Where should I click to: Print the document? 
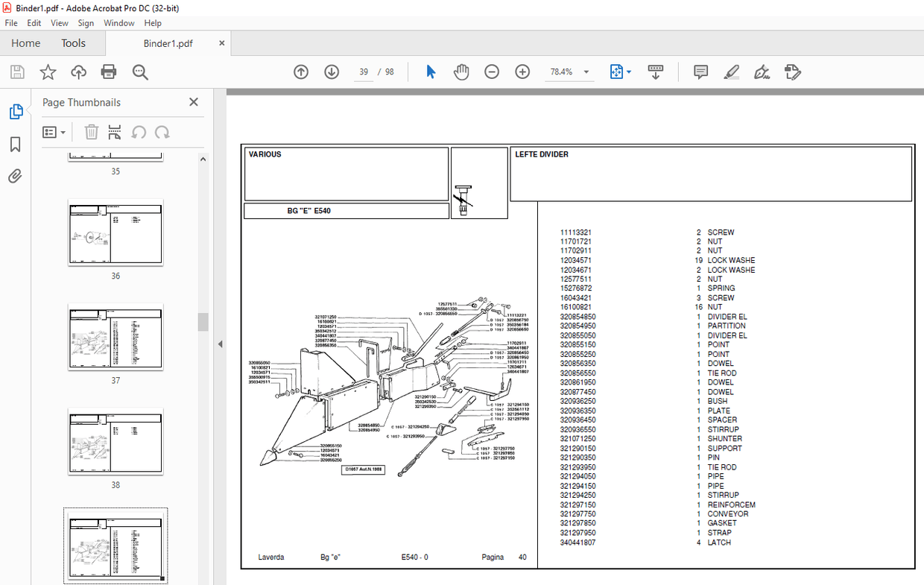click(109, 72)
